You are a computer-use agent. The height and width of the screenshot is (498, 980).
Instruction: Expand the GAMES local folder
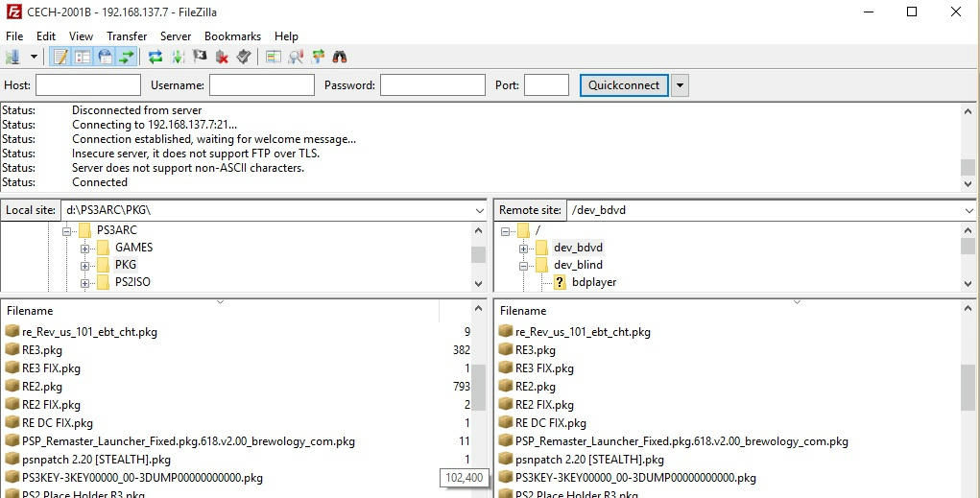[85, 249]
